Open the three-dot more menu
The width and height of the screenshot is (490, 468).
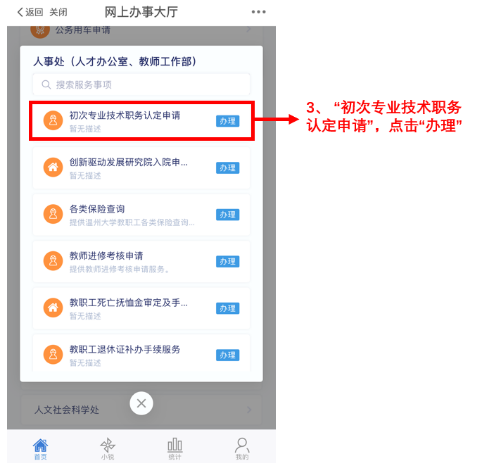[258, 12]
